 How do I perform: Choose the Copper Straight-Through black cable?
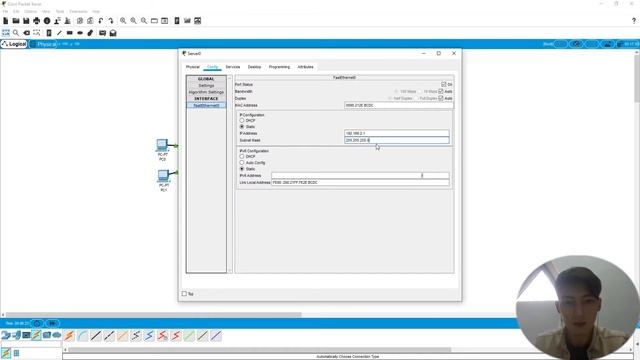pos(96,336)
